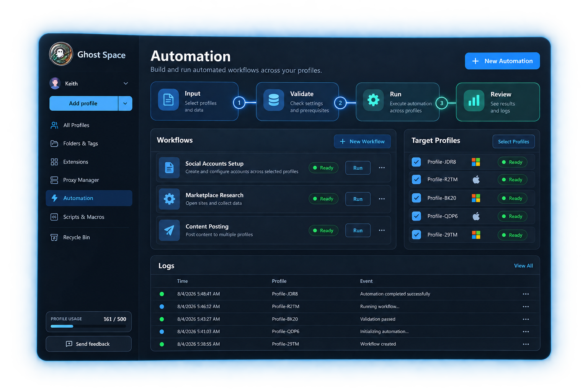Click the Review step bar chart icon
This screenshot has width=588, height=392.
click(474, 101)
